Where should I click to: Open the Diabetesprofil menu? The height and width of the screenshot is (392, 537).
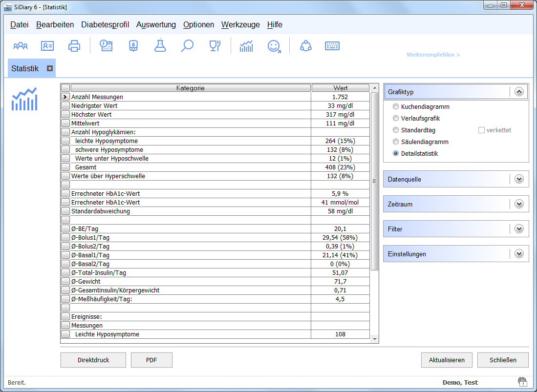pyautogui.click(x=105, y=25)
